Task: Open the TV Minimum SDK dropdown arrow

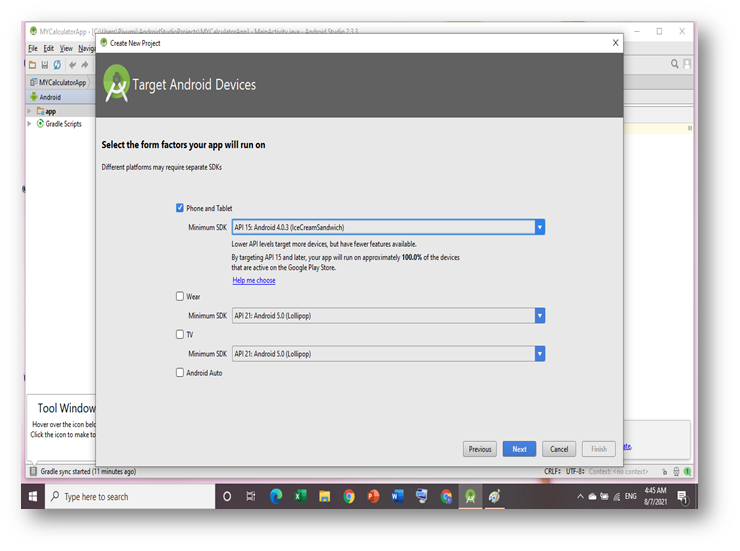Action: (x=540, y=354)
